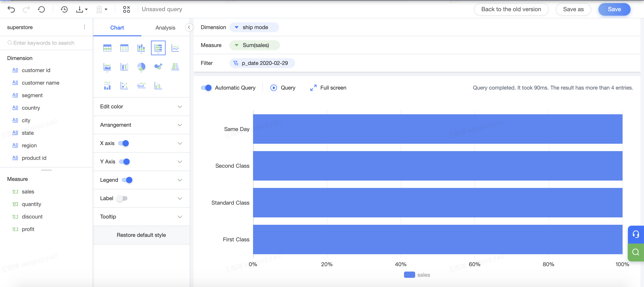Expand the Label settings chevron
644x287 pixels.
(x=180, y=198)
